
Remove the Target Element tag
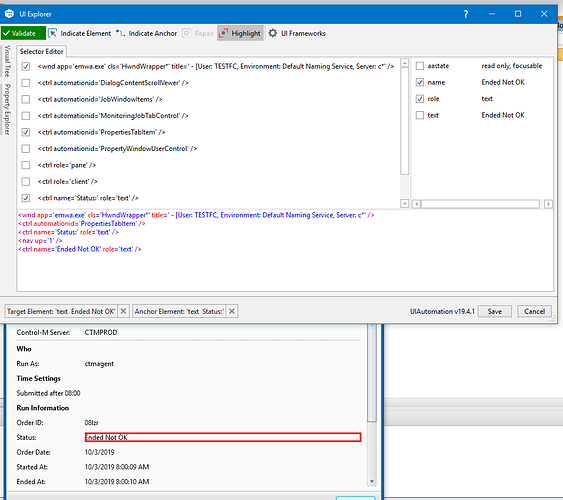[123, 311]
